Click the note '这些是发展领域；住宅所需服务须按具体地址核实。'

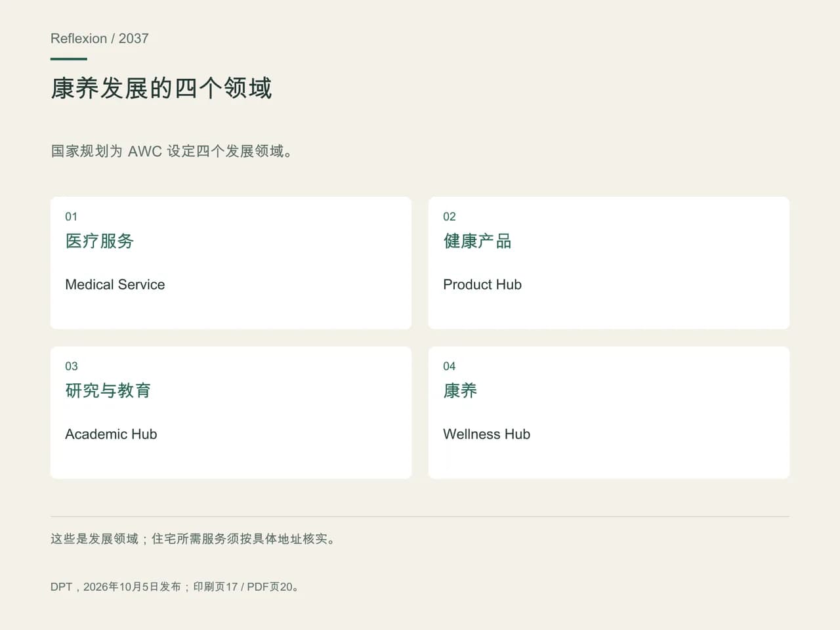click(194, 539)
